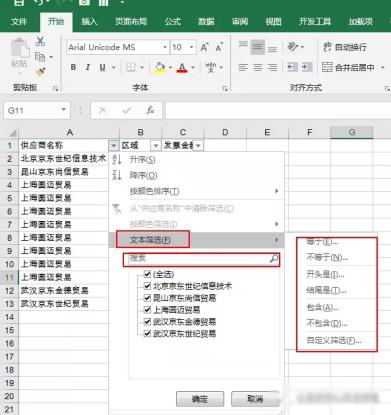Increase cell indent
391x415 pixels.
(x=307, y=67)
